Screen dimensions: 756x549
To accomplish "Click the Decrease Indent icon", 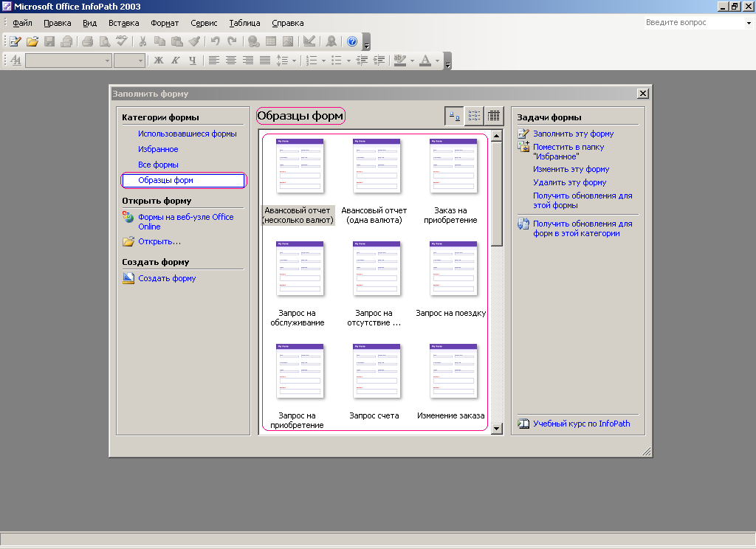I will tap(362, 61).
